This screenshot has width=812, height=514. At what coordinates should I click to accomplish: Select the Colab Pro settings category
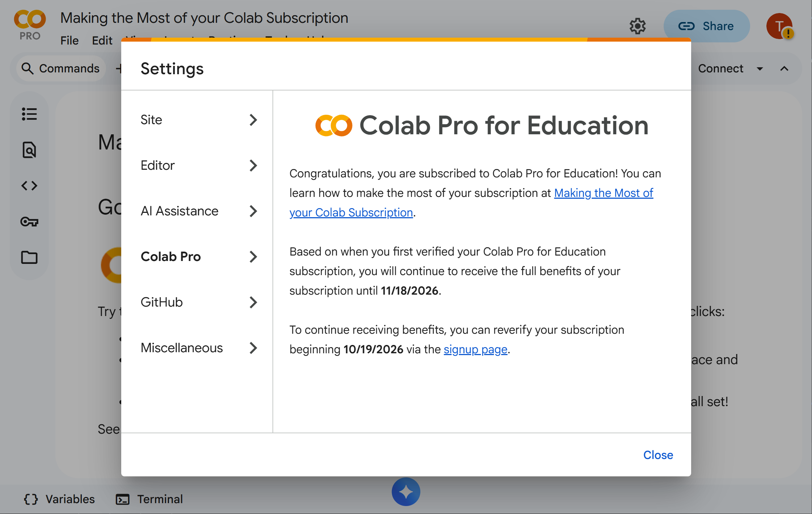coord(171,257)
